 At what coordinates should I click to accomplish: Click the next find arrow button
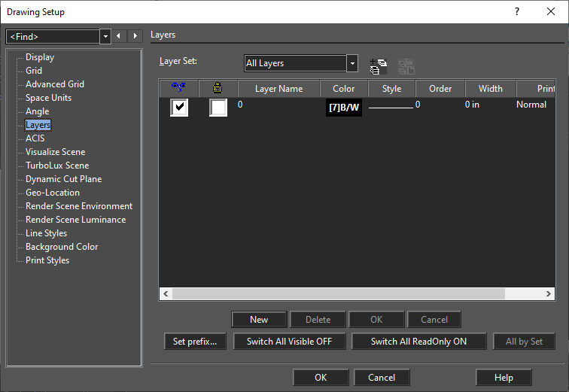[135, 36]
